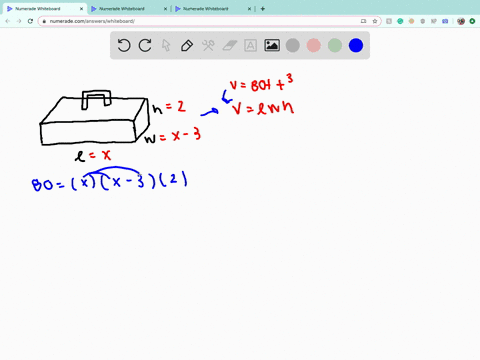The height and width of the screenshot is (360, 480).
Task: Open the first gray square extension
Action: pyautogui.click(x=389, y=21)
